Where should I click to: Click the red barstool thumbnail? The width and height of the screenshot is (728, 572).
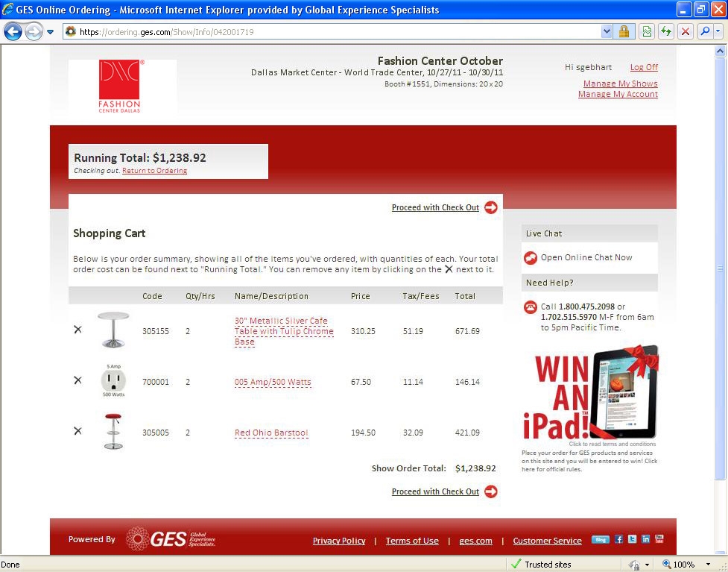click(x=113, y=431)
